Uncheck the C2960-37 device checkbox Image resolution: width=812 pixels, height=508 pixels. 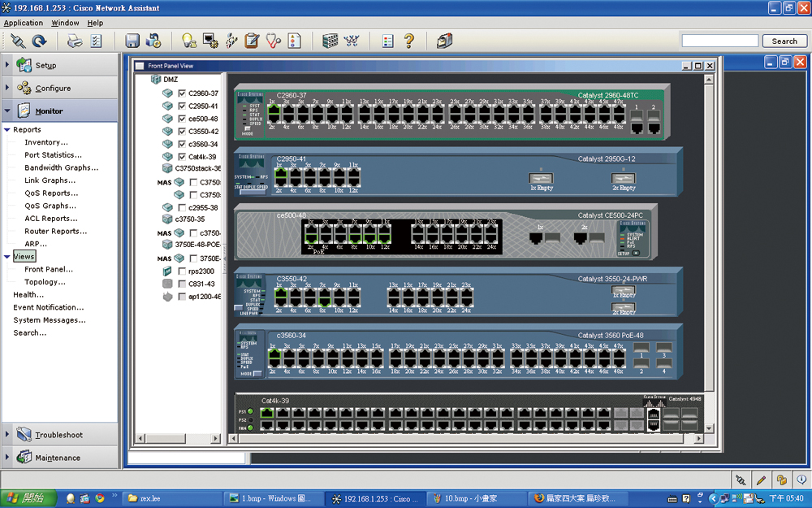pyautogui.click(x=182, y=93)
